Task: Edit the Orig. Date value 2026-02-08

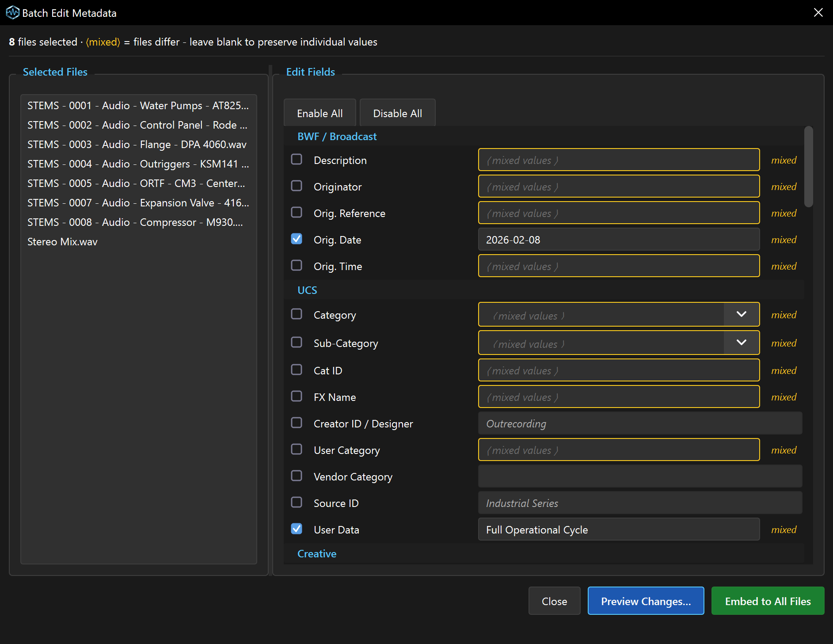Action: 619,239
